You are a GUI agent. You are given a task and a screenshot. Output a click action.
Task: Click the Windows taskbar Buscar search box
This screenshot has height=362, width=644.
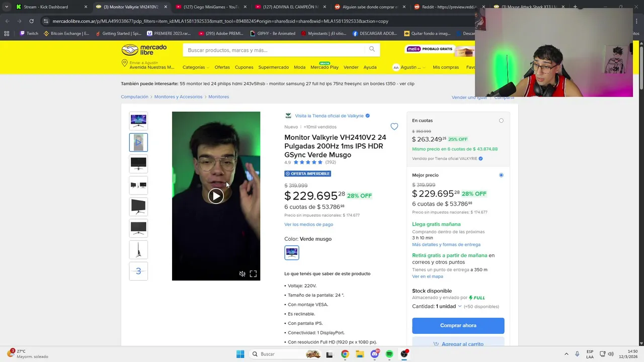coord(285,354)
